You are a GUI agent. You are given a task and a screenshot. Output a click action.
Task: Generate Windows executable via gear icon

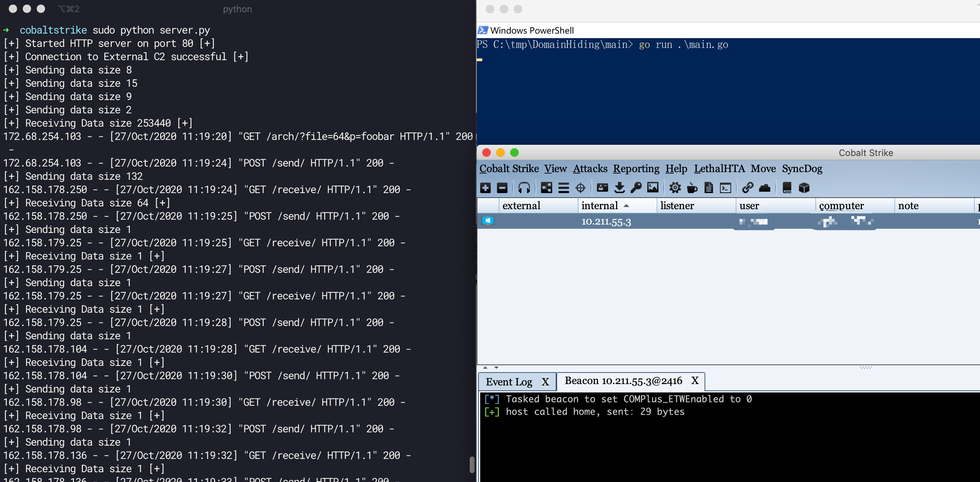(x=675, y=188)
